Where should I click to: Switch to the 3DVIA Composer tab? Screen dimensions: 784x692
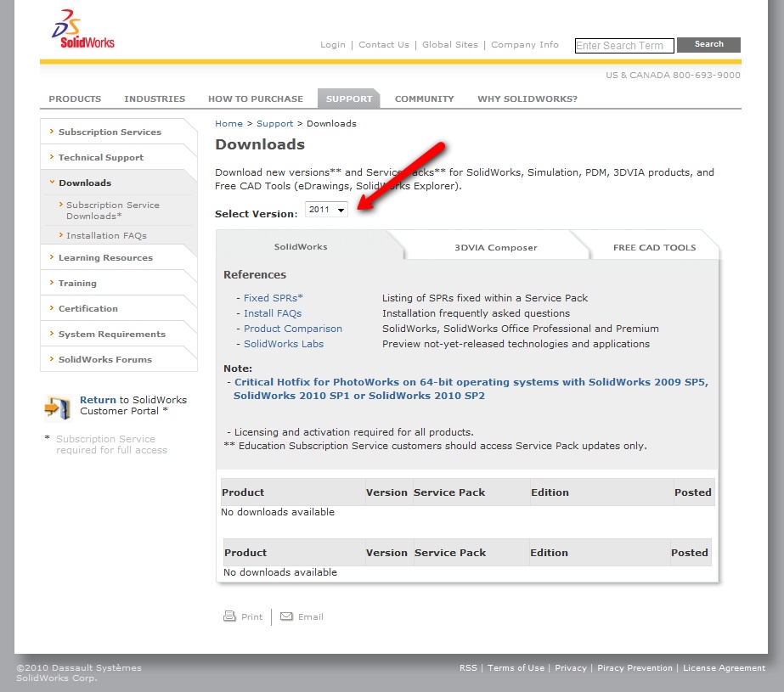(495, 247)
